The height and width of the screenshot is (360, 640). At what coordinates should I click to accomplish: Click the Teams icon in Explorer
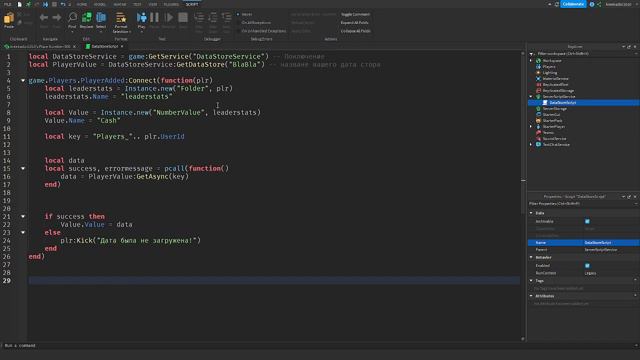(x=538, y=132)
